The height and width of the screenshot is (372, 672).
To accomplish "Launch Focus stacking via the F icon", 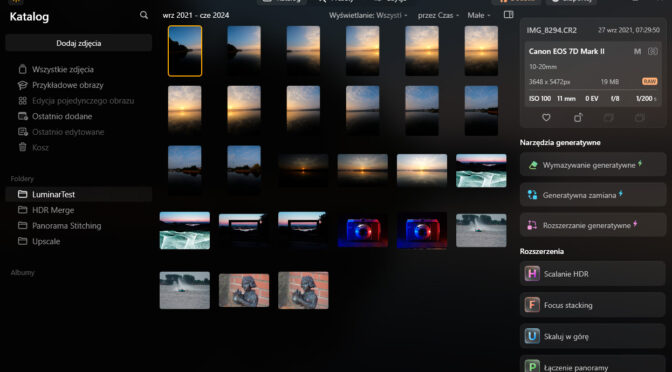I will pos(532,305).
